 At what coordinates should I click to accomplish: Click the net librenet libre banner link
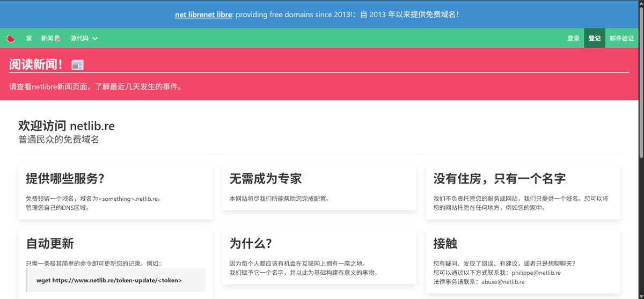(x=203, y=14)
